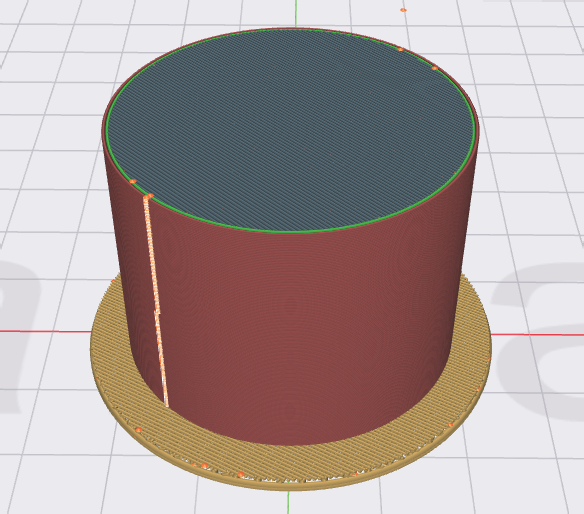Viewport: 584px width, 514px height.
Task: Click the green inner wall ring at front rim
Action: coord(291,230)
